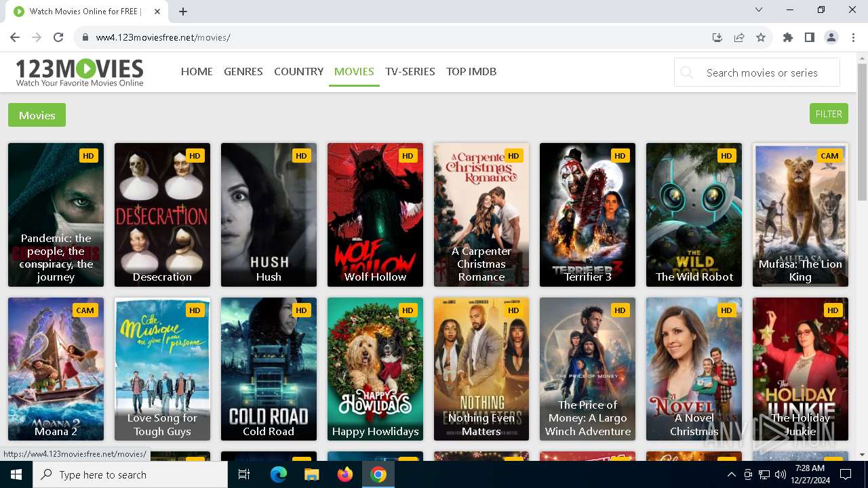
Task: Close the Watch Movies Online tab
Action: pyautogui.click(x=157, y=12)
